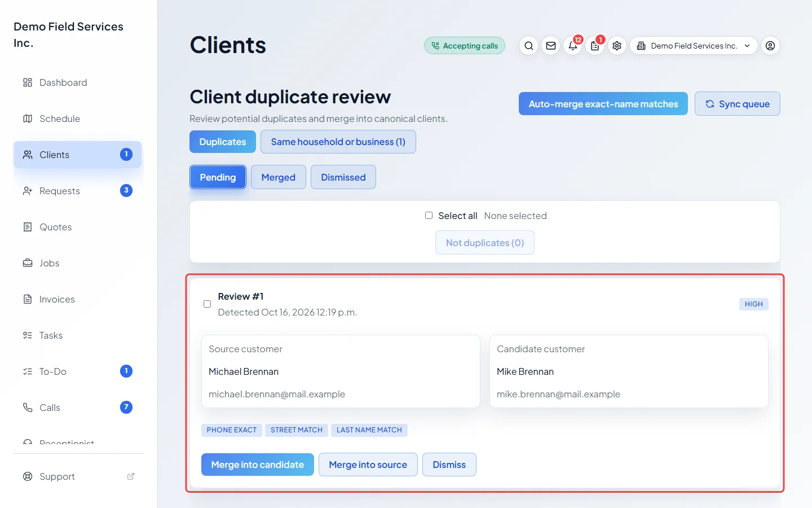Open the search icon in header
Image resolution: width=812 pixels, height=508 pixels.
(x=528, y=46)
